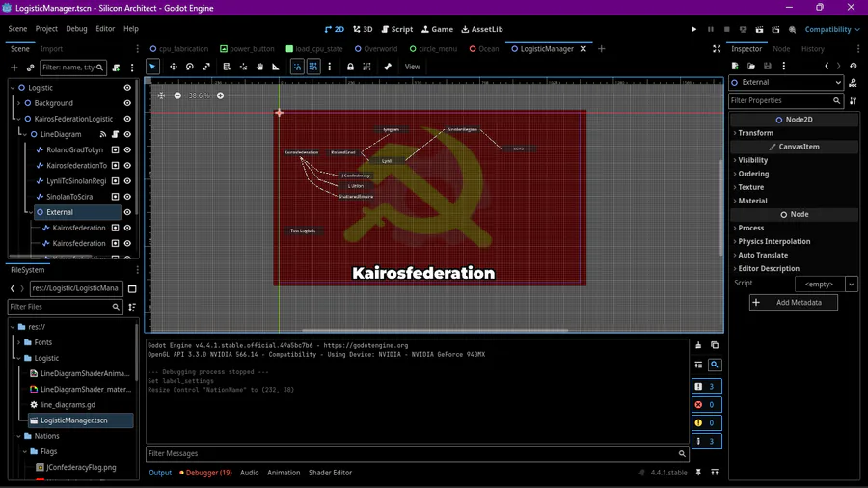Select the Ruler Mode tool

click(x=276, y=67)
